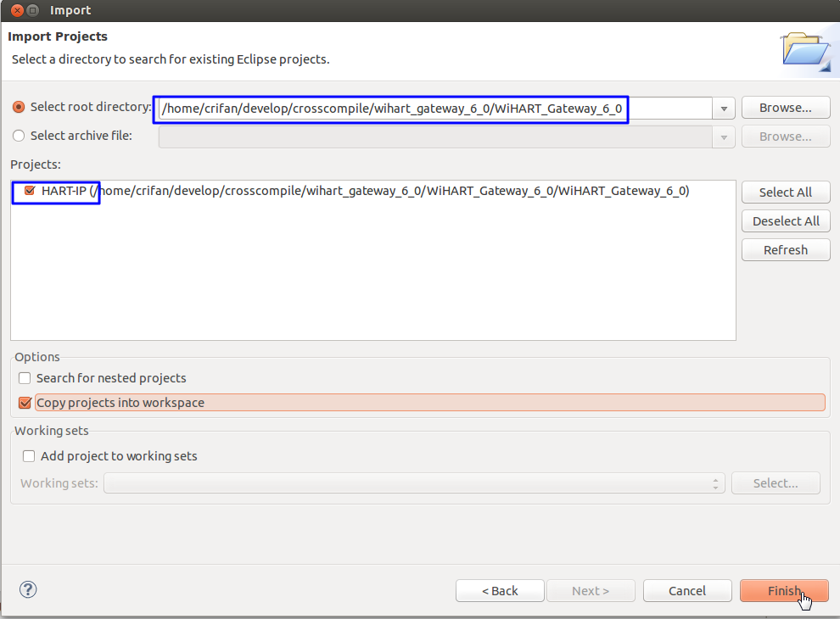Cancel the import dialog
Viewport: 840px width, 619px height.
pyautogui.click(x=686, y=591)
